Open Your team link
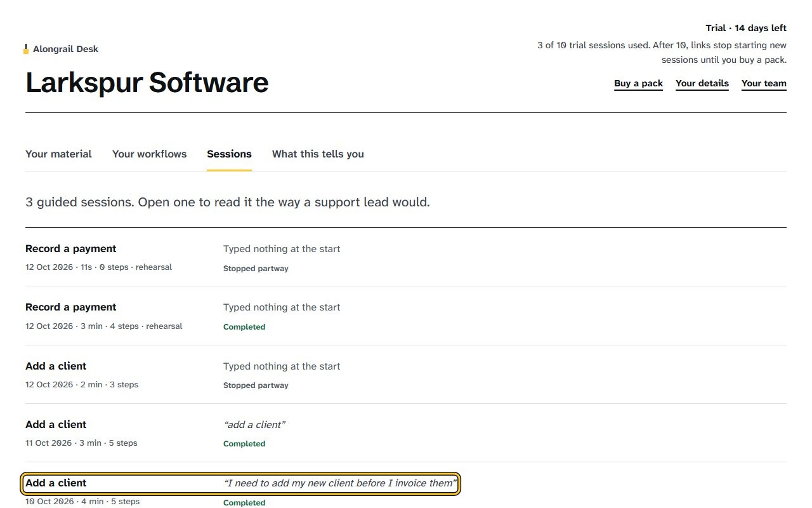This screenshot has width=812, height=508. [x=764, y=83]
